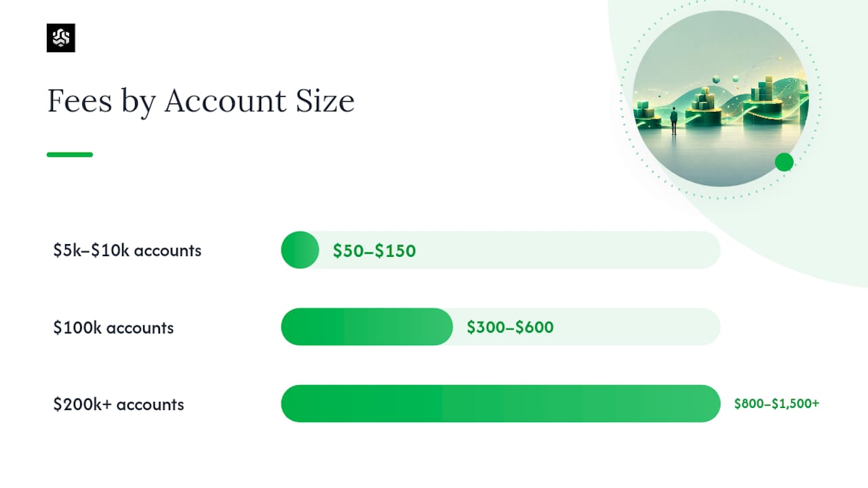This screenshot has height=488, width=868.
Task: Select the '$5k–$10k accounts' label
Action: pos(127,251)
